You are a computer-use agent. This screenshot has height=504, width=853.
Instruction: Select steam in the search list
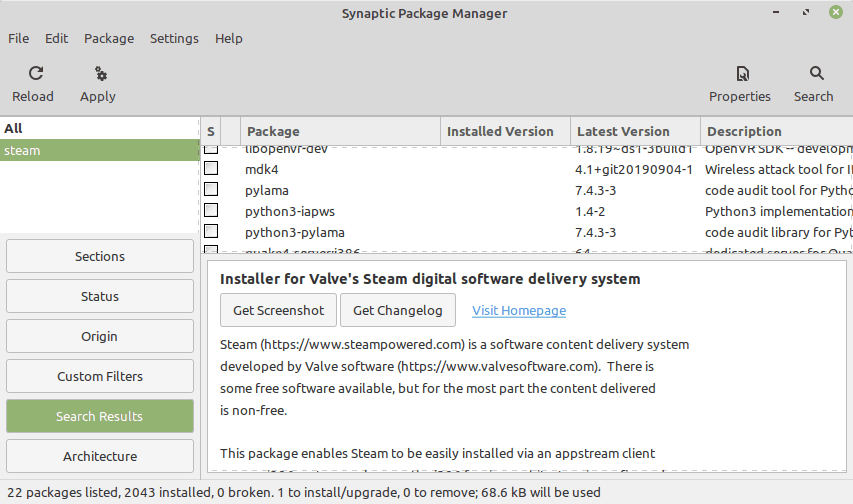click(x=100, y=150)
